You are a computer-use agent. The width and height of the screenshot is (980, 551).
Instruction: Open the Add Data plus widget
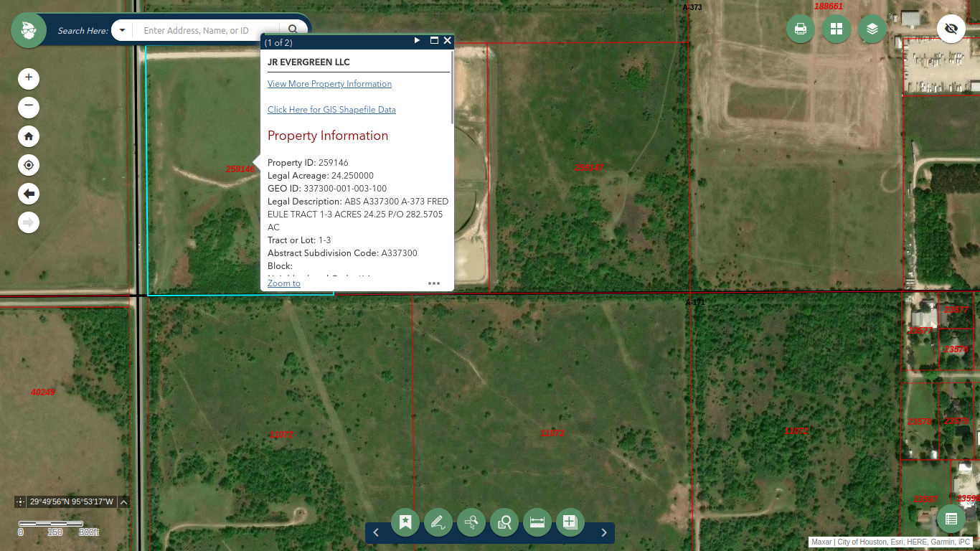click(570, 522)
